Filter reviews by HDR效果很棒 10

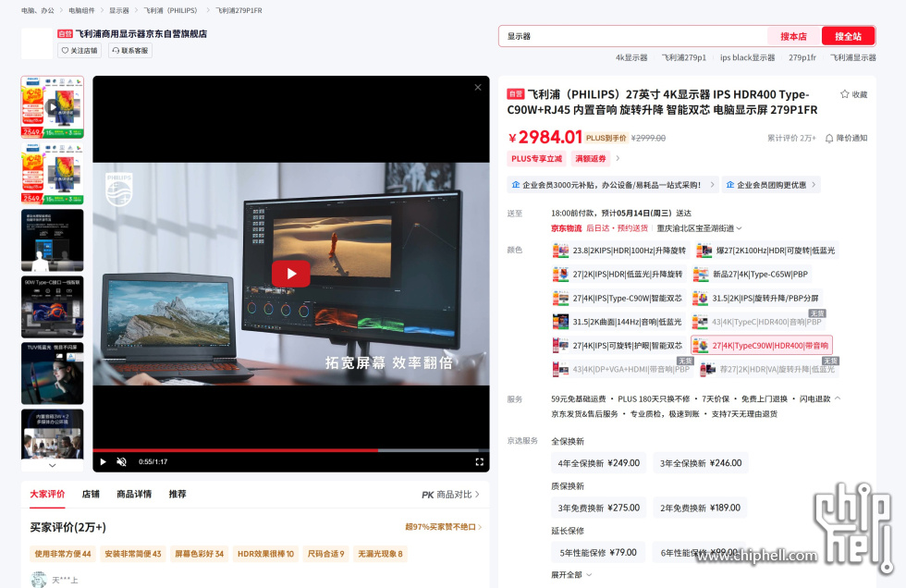[266, 554]
